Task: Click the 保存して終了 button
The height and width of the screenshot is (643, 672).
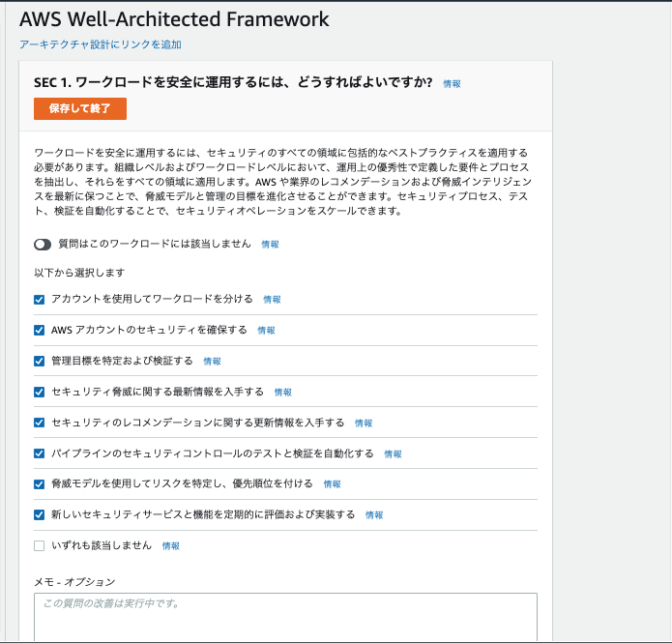Action: click(x=80, y=108)
